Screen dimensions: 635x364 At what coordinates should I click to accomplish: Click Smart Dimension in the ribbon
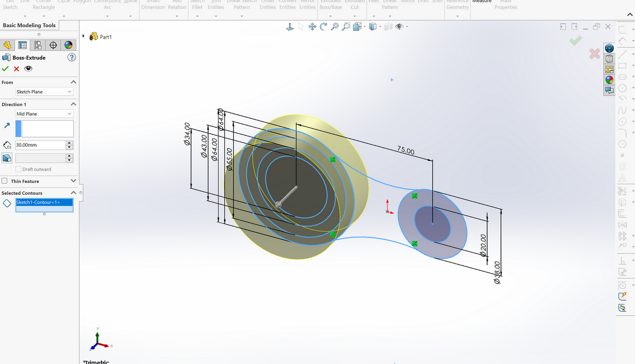pyautogui.click(x=153, y=5)
